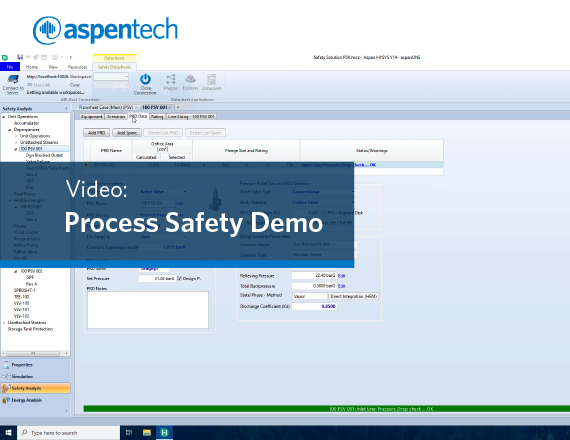
Task: Open the Explorer datasheet application
Action: 190,82
